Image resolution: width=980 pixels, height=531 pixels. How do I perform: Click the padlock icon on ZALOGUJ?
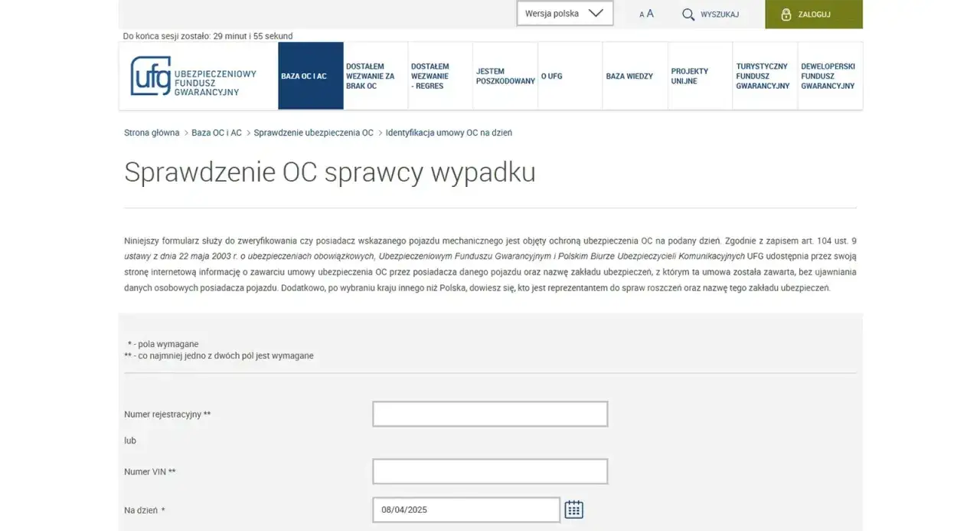[x=786, y=14]
